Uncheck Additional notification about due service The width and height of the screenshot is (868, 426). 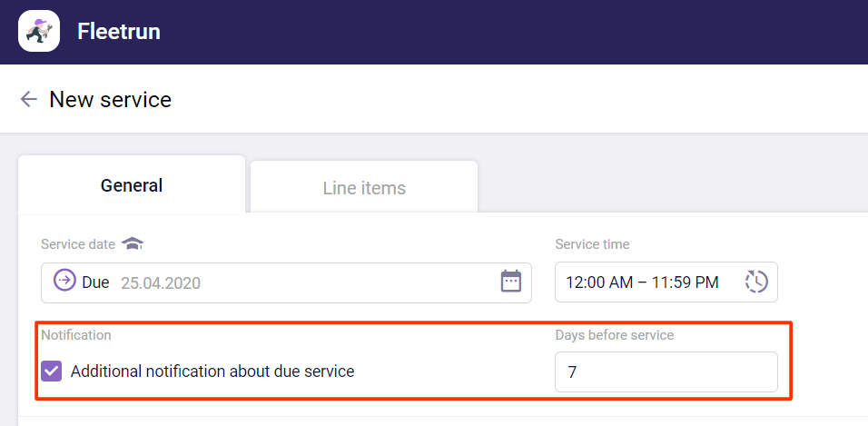[x=52, y=372]
